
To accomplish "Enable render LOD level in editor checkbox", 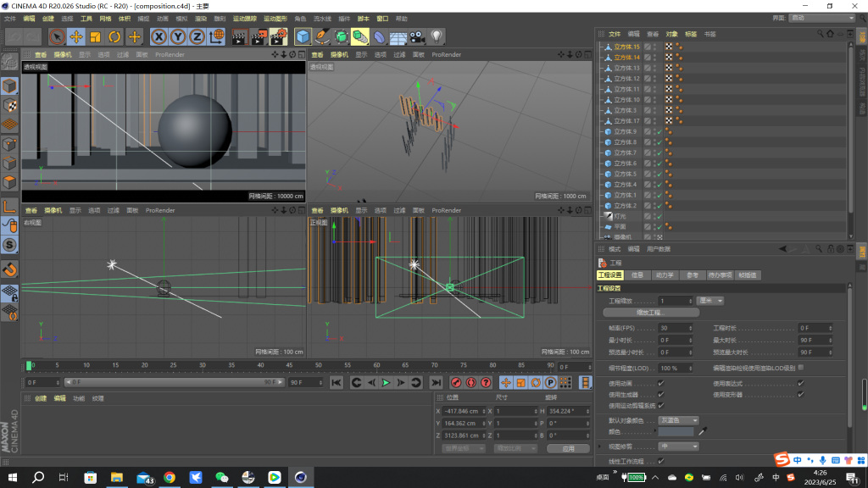I will click(800, 368).
